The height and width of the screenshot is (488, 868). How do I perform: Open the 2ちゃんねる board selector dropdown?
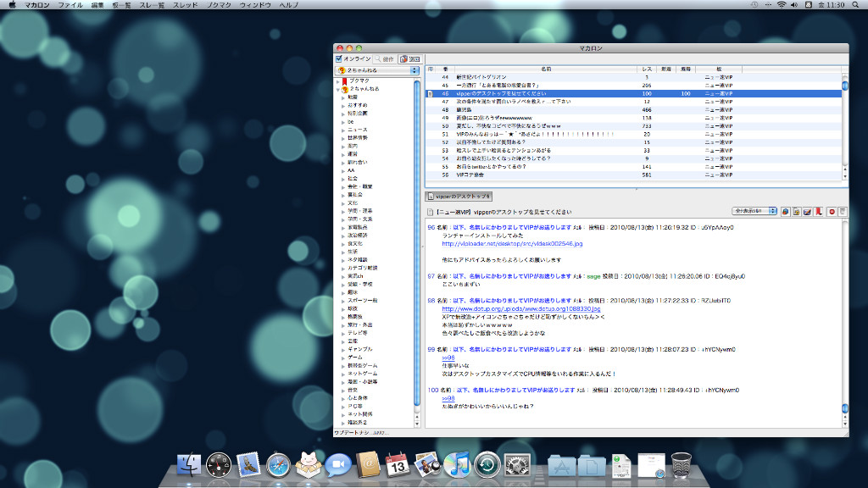(377, 69)
